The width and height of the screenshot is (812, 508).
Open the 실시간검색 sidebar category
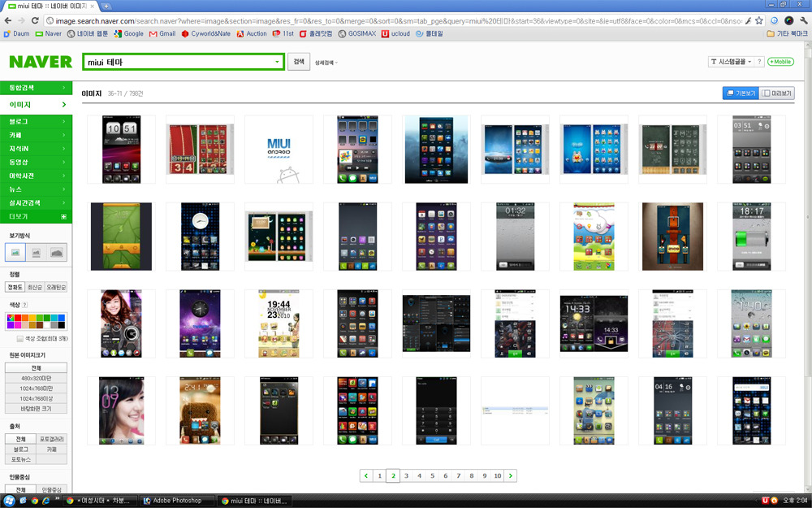coord(36,202)
